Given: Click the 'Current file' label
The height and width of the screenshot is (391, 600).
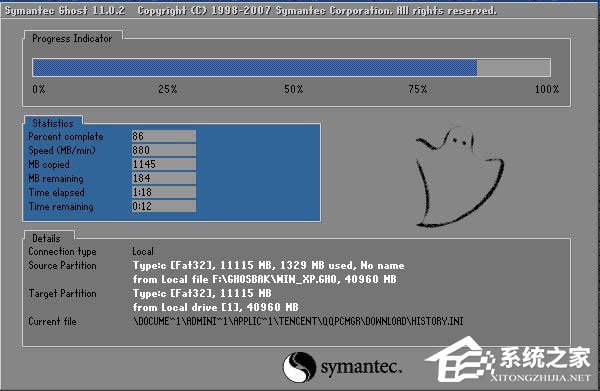Looking at the screenshot, I should (x=52, y=321).
